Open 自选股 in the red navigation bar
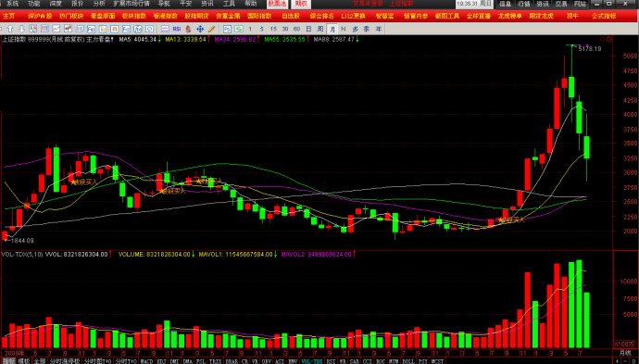The width and height of the screenshot is (639, 364). coord(291,17)
